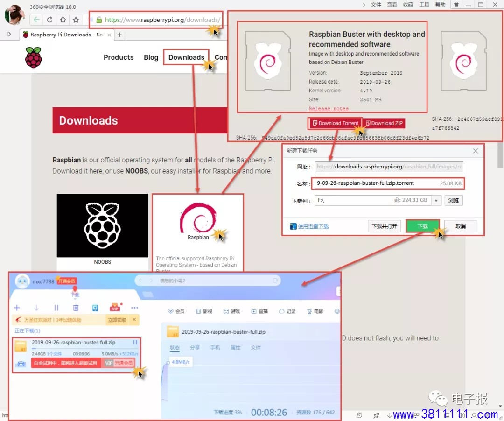The image size is (504, 421).
Task: Go to the Downloads navigation item
Action: [186, 57]
